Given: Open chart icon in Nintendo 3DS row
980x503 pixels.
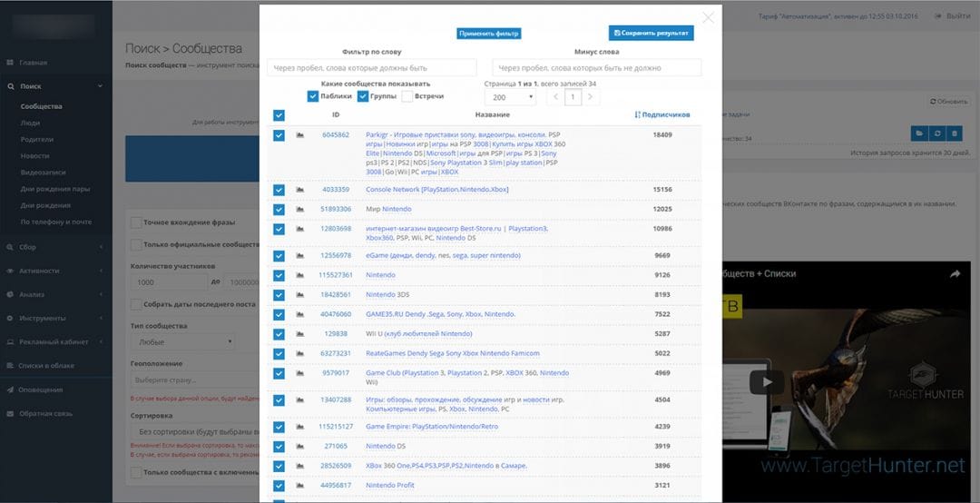Looking at the screenshot, I should 300,295.
